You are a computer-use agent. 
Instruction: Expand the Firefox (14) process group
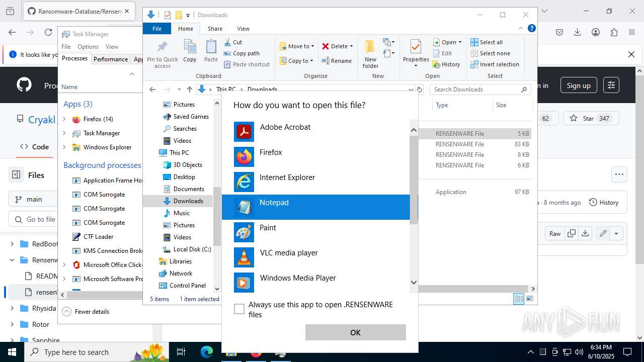click(64, 119)
